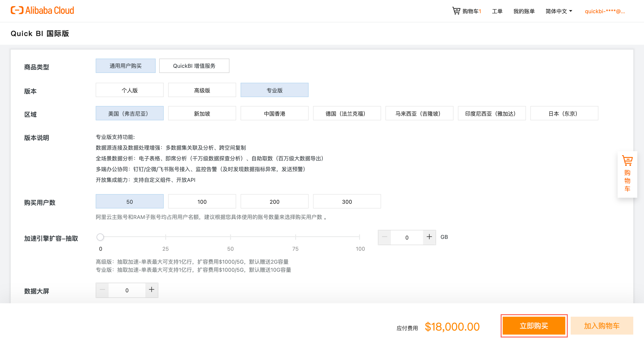Go to 我的账单 in header

pos(524,11)
